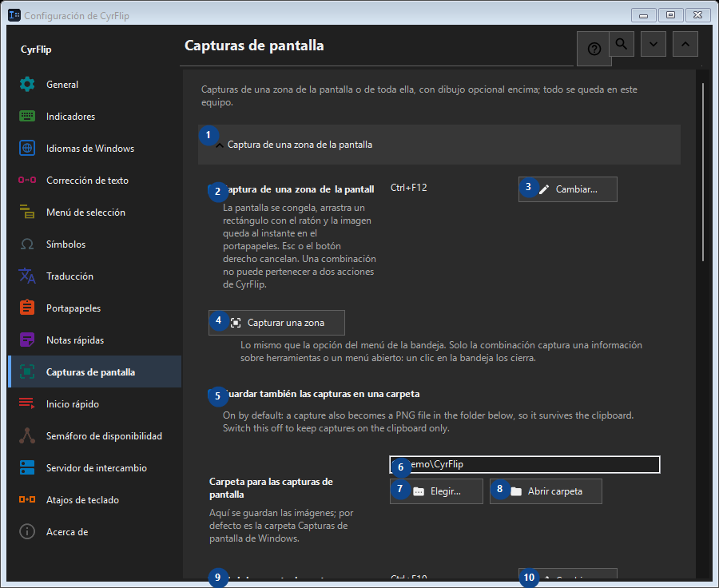Open the Atajos de teclado page
Viewport: 719px width, 588px height.
coord(95,500)
